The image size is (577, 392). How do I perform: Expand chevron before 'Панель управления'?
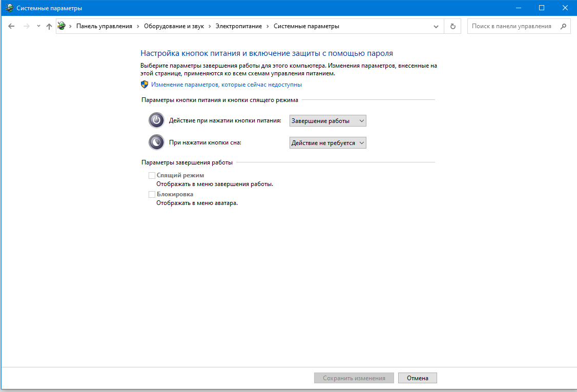click(70, 26)
